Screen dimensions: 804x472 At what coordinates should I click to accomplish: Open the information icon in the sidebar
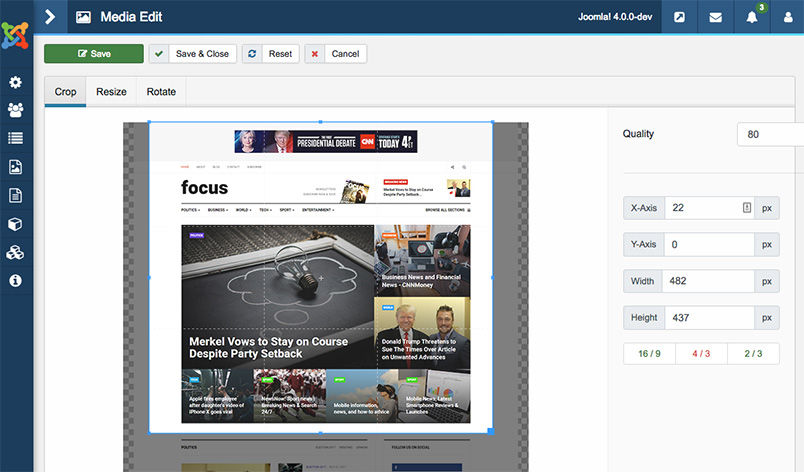(x=16, y=281)
